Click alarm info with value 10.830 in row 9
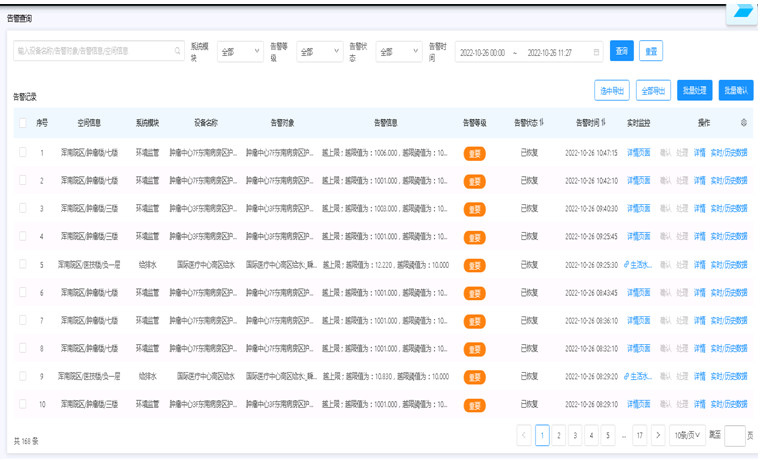 click(x=386, y=377)
